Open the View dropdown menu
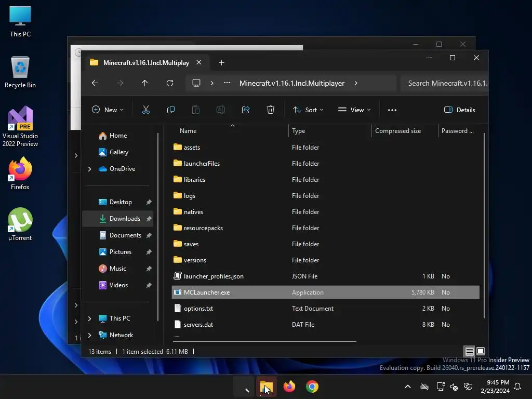This screenshot has height=399, width=532. pyautogui.click(x=354, y=110)
